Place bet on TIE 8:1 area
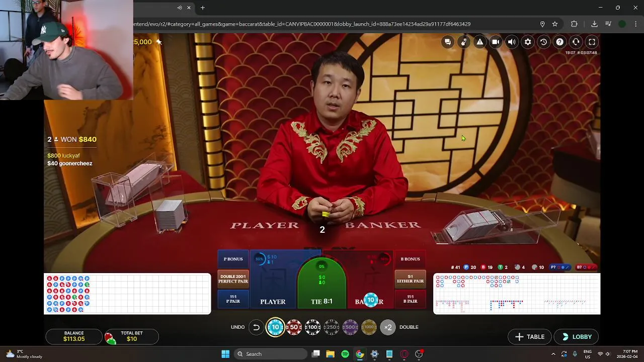This screenshot has width=644, height=362. pos(321,284)
